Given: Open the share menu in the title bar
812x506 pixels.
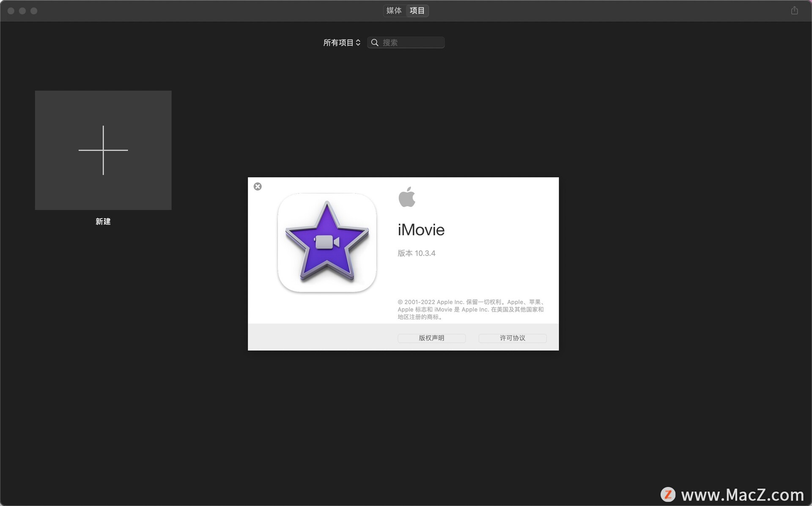Looking at the screenshot, I should point(794,11).
